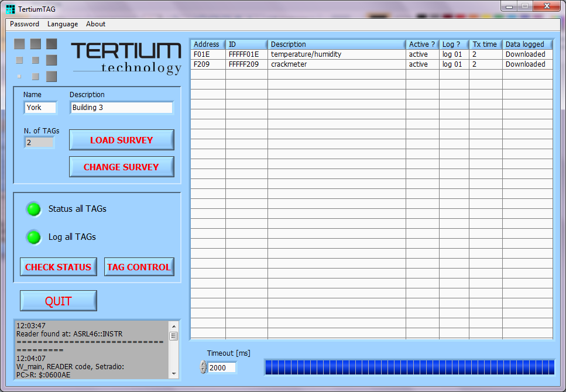
Task: Click the active cell in crackmeter row
Action: 423,64
